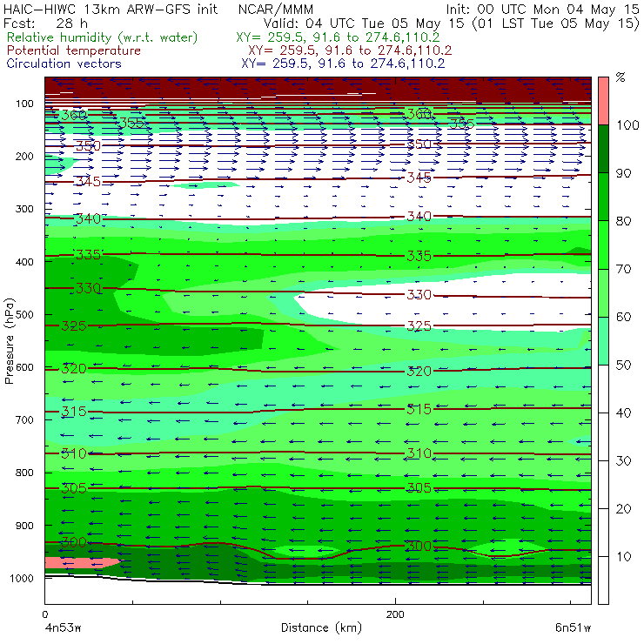
Task: Click the colorbar '90' percent label
Action: [x=623, y=173]
